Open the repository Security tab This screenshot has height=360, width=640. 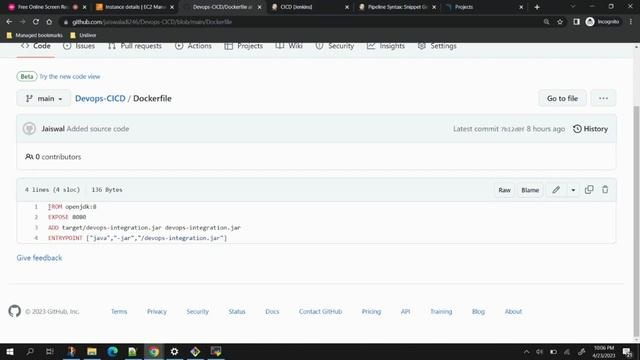tap(335, 46)
